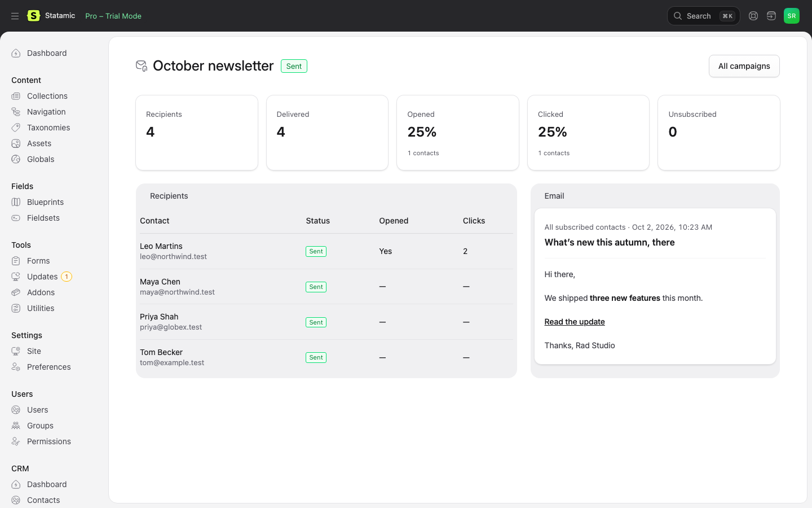The height and width of the screenshot is (508, 812).
Task: Click the Statamic logo icon
Action: tap(34, 16)
